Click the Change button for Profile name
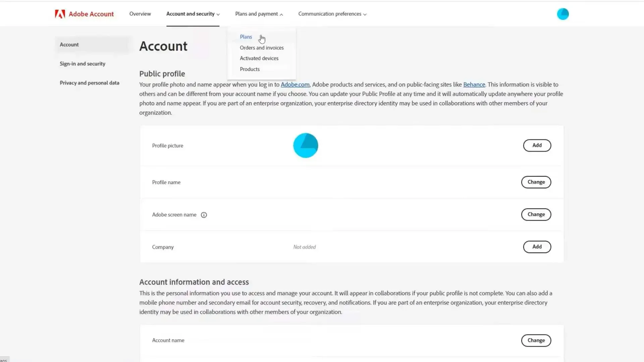This screenshot has height=362, width=644. tap(536, 182)
